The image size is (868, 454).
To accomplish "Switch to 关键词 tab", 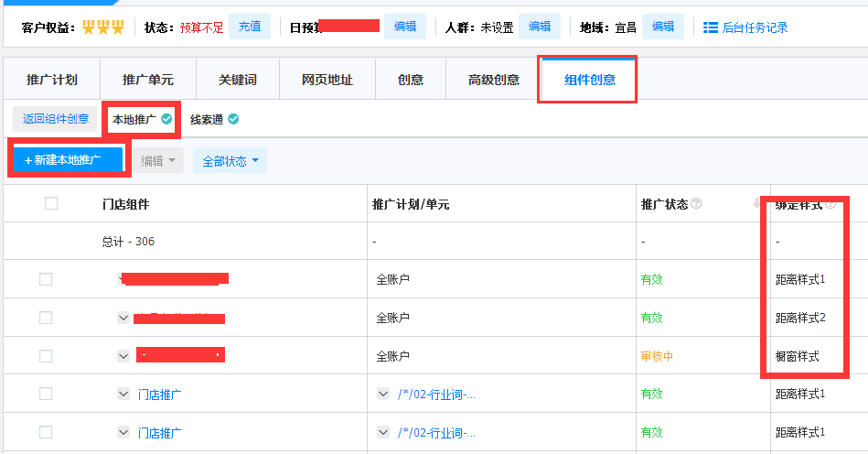I will coord(238,80).
